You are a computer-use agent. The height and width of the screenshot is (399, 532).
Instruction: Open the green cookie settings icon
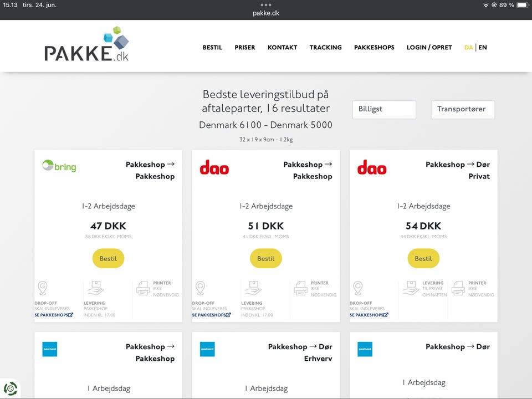pyautogui.click(x=10, y=388)
